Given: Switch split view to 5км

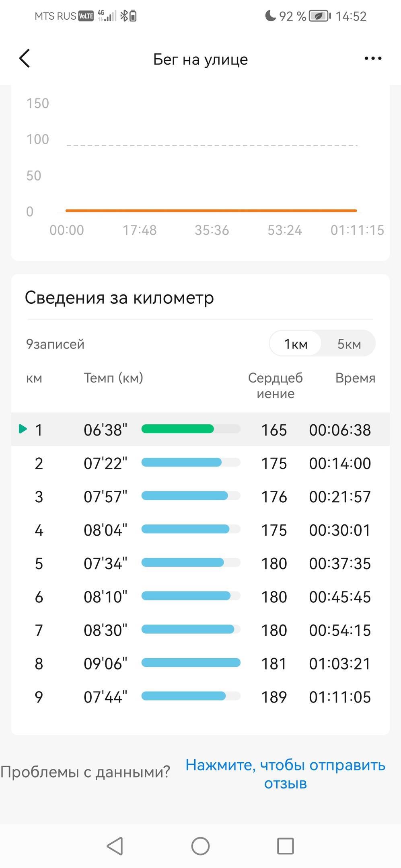Looking at the screenshot, I should pyautogui.click(x=349, y=344).
